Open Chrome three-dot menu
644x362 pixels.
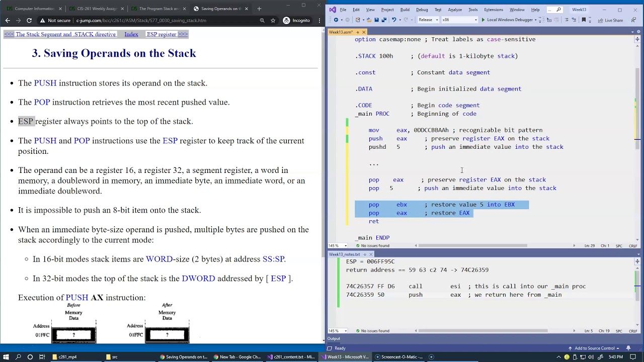[x=319, y=21]
